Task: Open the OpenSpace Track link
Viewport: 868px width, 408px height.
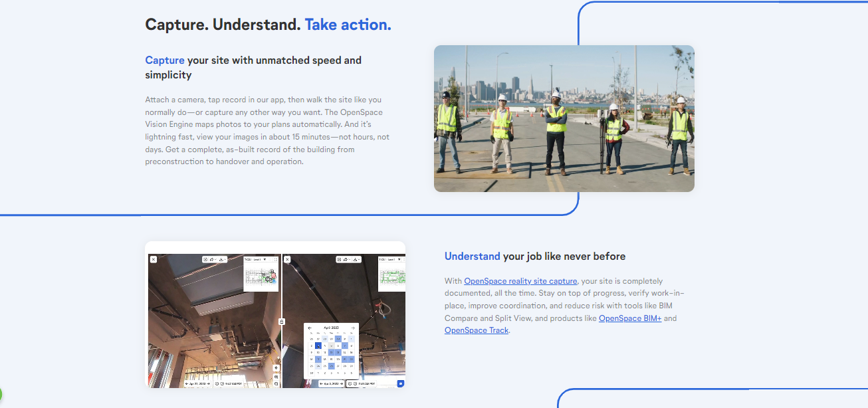Action: click(476, 330)
